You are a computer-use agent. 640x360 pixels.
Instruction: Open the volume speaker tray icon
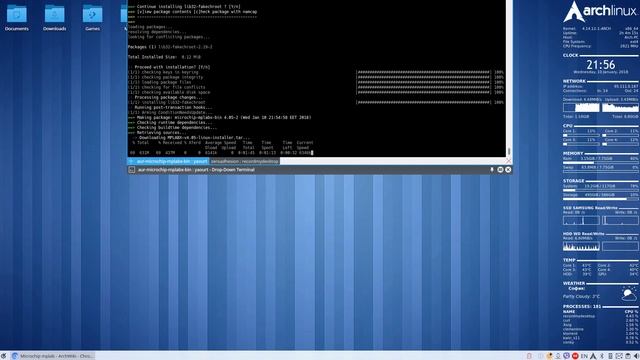[x=636, y=356]
